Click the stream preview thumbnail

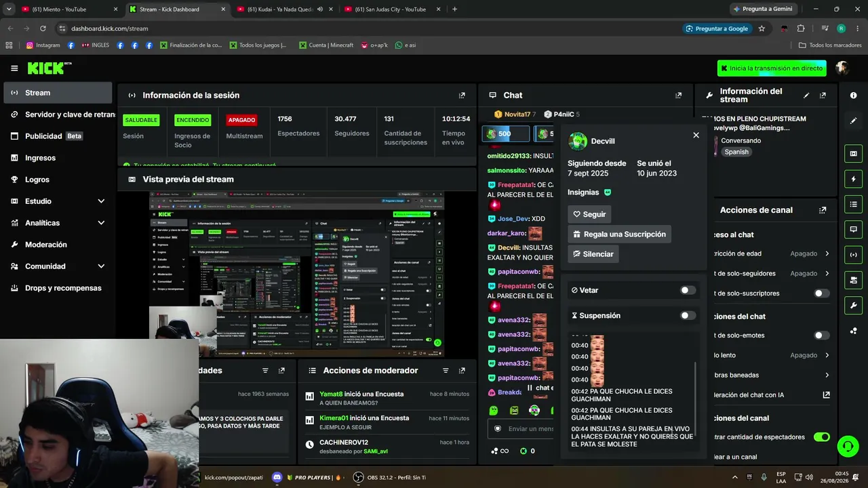[x=296, y=274]
